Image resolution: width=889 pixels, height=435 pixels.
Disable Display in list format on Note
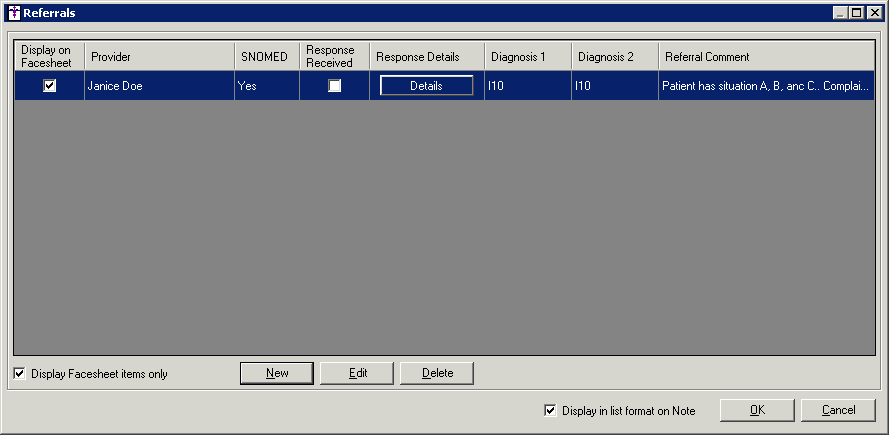[550, 410]
